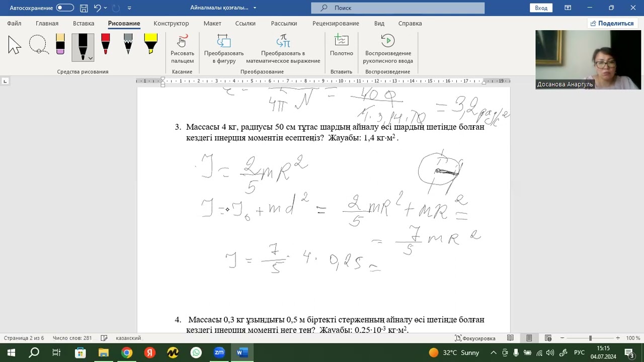Switch to Print Layout view
The width and height of the screenshot is (644, 362).
(x=529, y=338)
